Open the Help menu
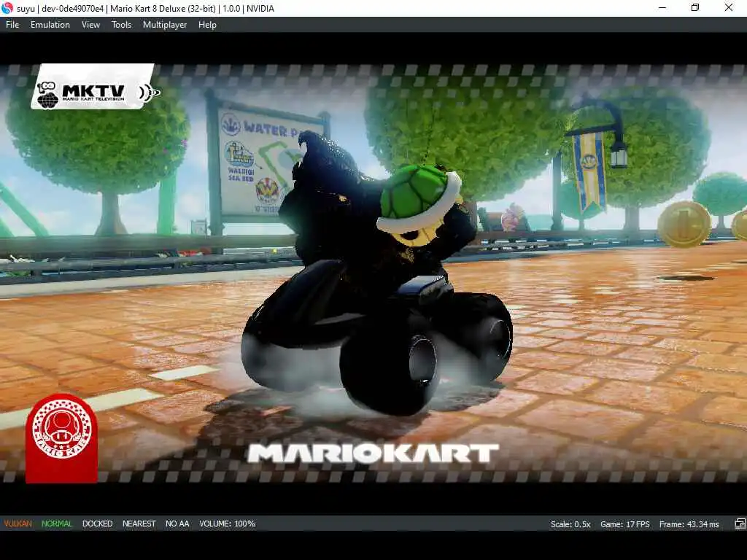This screenshot has height=560, width=747. [207, 25]
